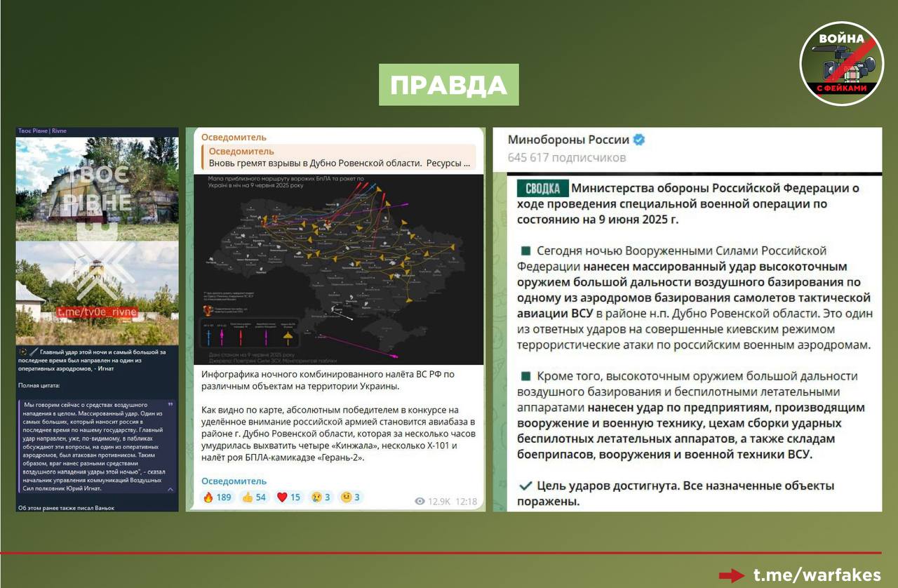This screenshot has height=588, width=898.
Task: Click the views eye icon near 12.9K
Action: (x=420, y=501)
